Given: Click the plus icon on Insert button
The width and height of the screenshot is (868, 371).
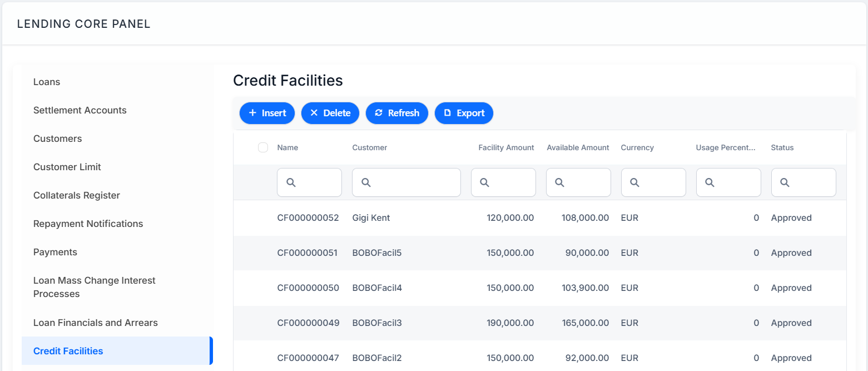Looking at the screenshot, I should click(x=252, y=113).
